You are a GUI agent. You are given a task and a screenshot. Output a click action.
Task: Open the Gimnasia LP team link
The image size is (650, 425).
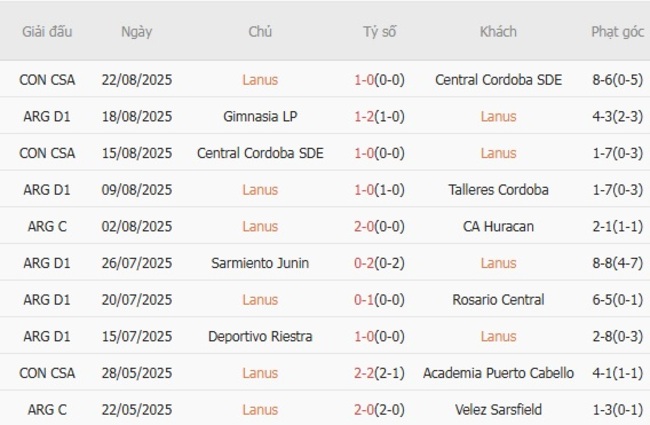point(260,116)
